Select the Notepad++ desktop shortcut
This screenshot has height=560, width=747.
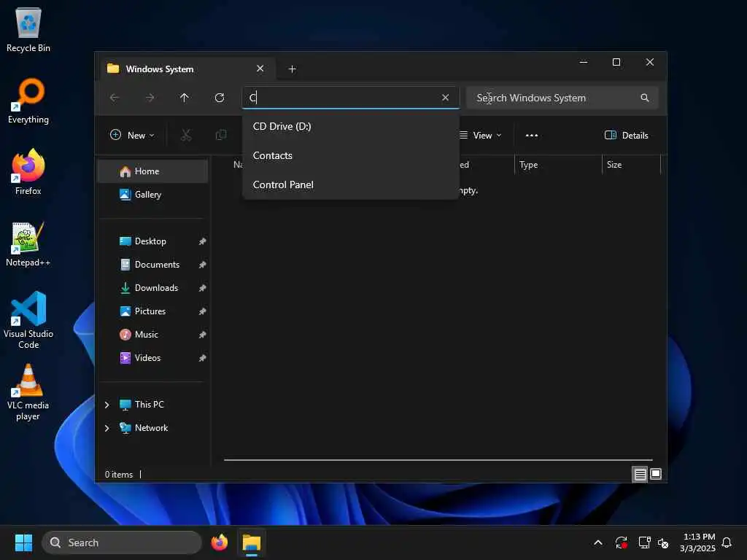28,244
